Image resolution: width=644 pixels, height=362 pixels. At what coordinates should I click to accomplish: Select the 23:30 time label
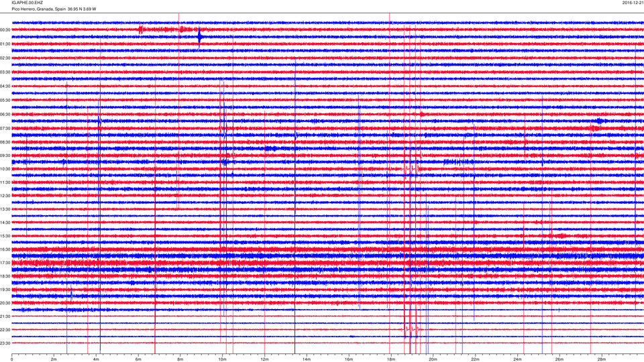[5, 343]
